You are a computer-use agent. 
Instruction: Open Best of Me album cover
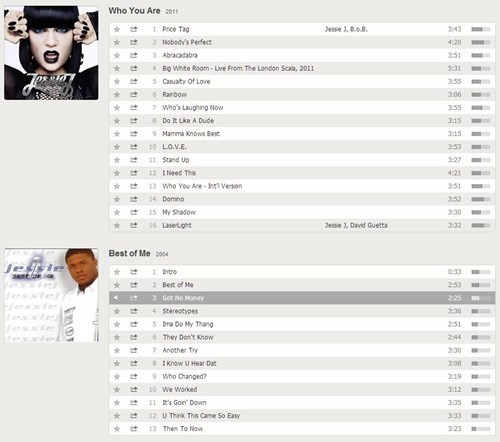(x=51, y=295)
